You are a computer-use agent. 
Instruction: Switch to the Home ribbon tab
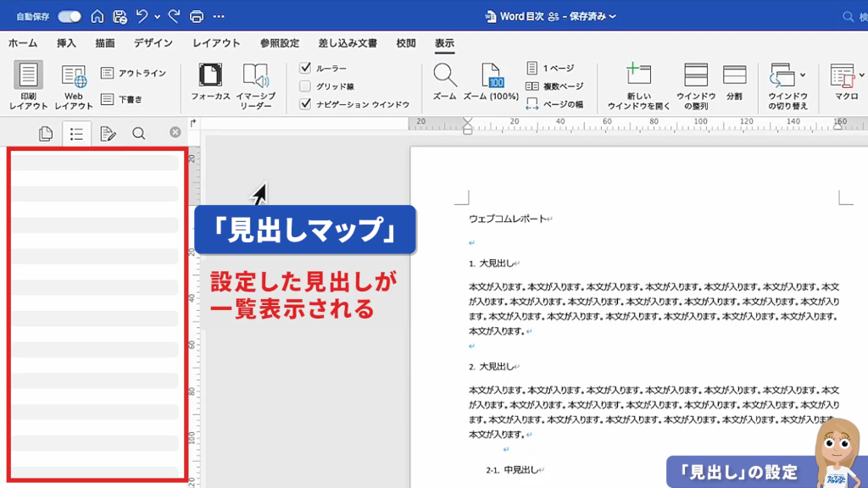coord(23,43)
